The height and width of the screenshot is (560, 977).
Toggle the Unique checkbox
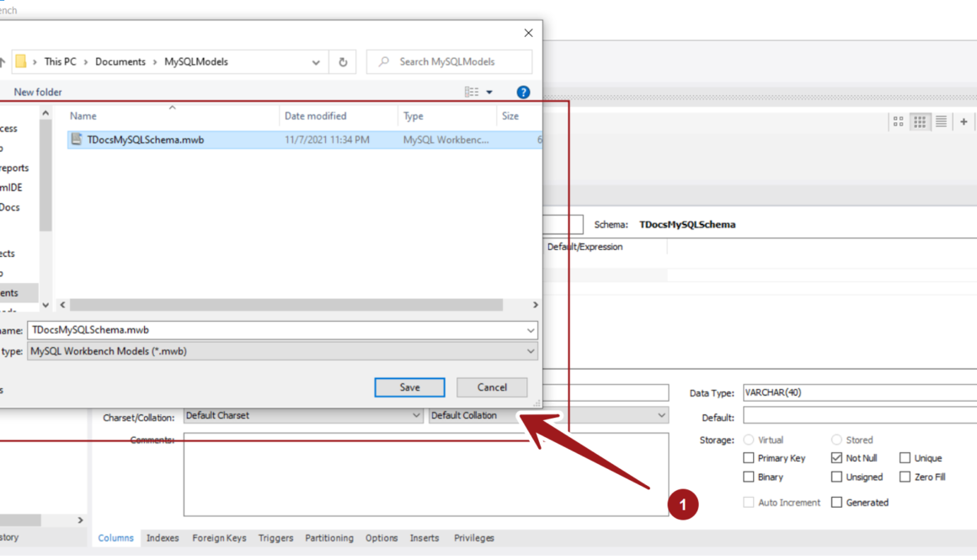[905, 458]
